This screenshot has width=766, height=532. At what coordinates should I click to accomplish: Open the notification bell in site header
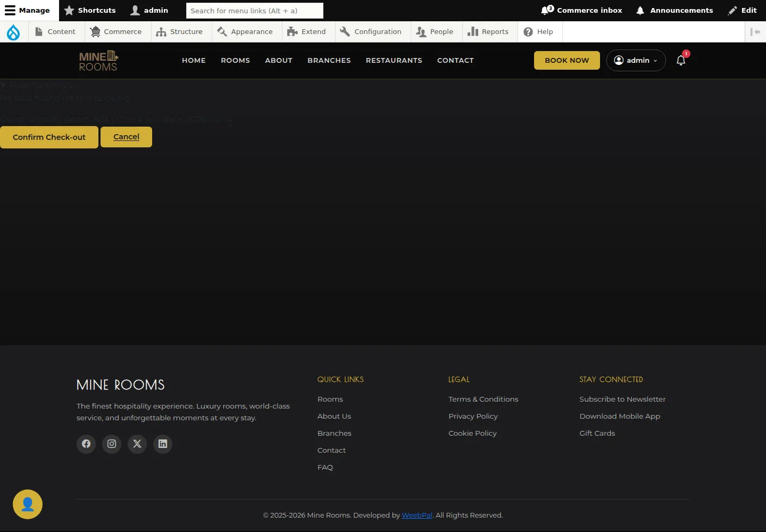[681, 60]
